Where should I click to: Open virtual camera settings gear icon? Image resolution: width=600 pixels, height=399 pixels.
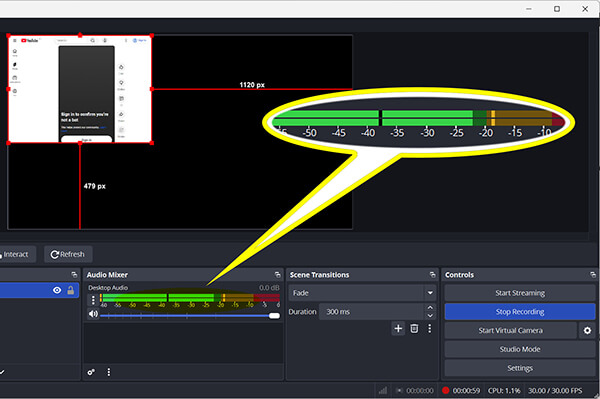(x=587, y=331)
